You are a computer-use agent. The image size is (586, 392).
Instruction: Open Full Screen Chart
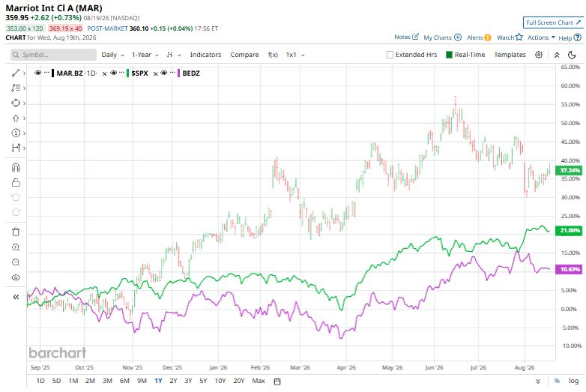(x=554, y=22)
